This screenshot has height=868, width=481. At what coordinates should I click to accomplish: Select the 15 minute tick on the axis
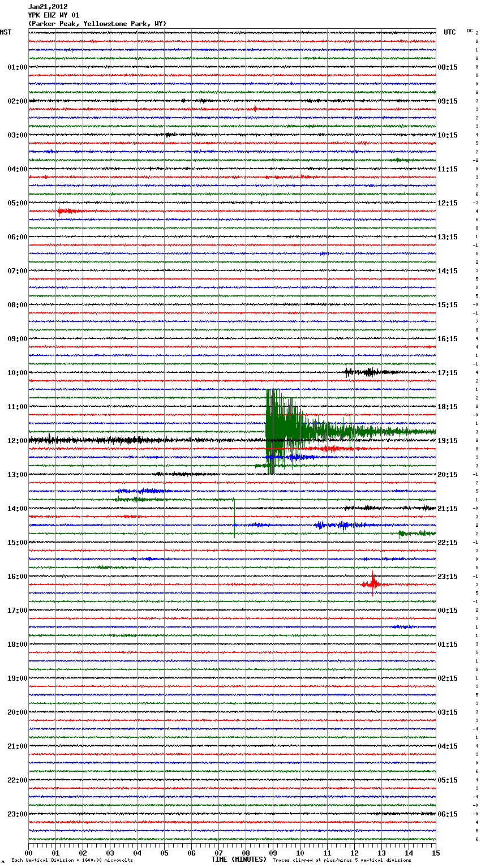pos(435,853)
